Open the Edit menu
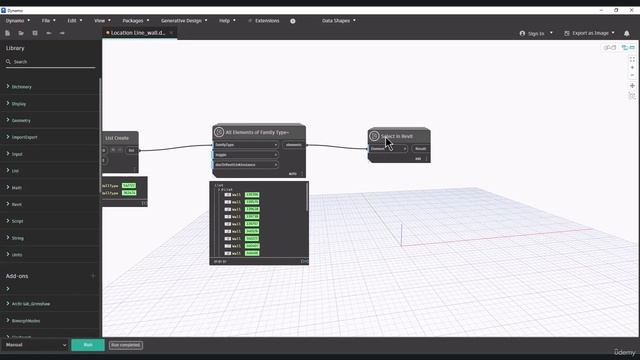The width and height of the screenshot is (640, 360). pyautogui.click(x=75, y=20)
